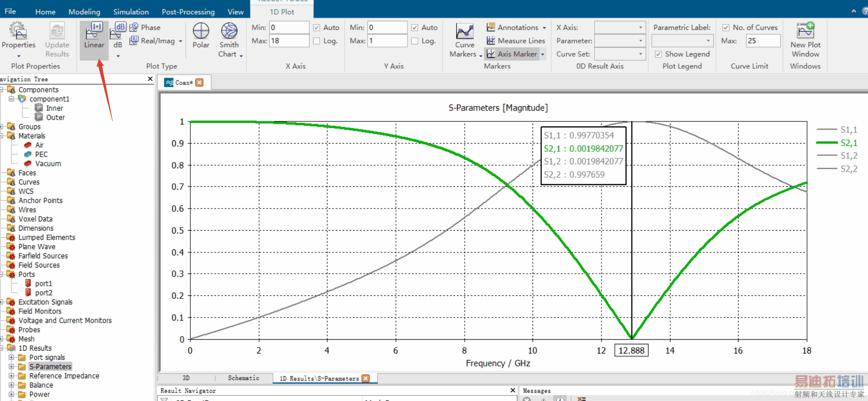The width and height of the screenshot is (868, 401).
Task: Switch to the Modeling ribbon tab
Action: click(84, 12)
